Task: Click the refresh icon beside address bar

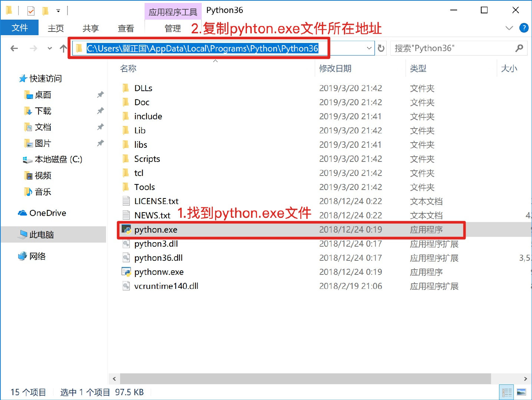Action: coord(381,49)
